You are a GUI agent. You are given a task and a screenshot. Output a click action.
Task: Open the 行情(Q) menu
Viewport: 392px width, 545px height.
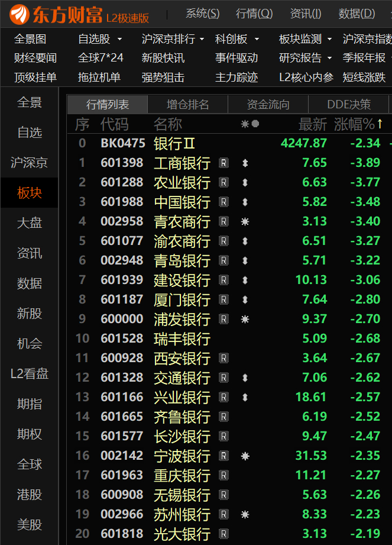pyautogui.click(x=254, y=14)
